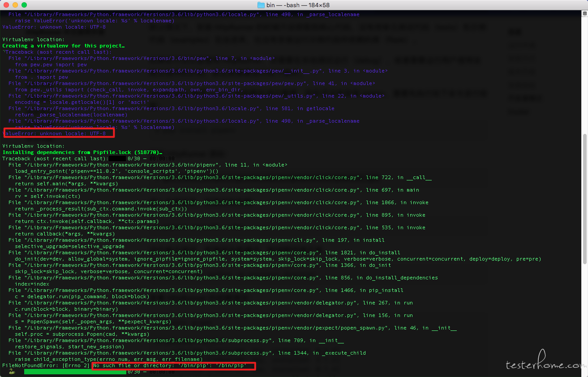Click the pipenv/cli.py 'line 197, in install' line
Viewport: 588px width, 377px height.
point(197,240)
